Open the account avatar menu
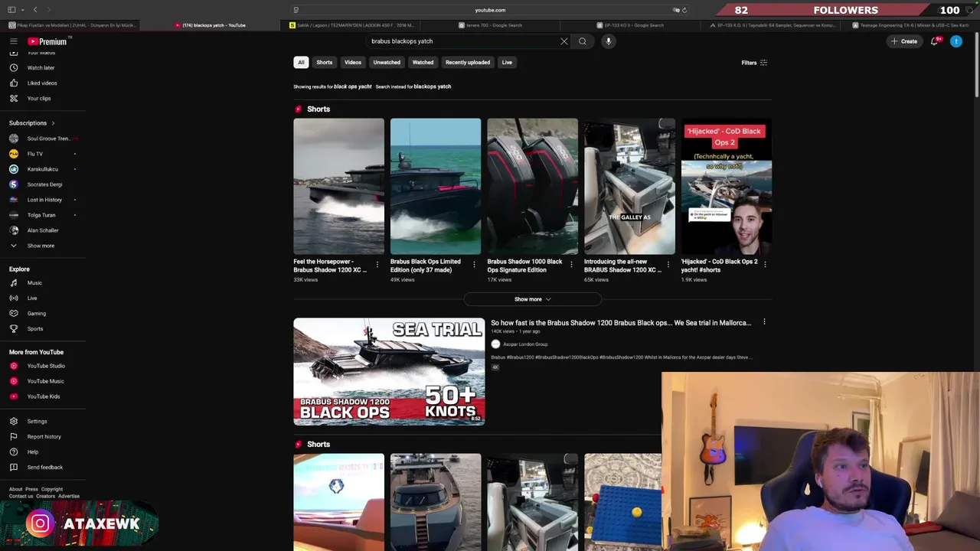Viewport: 980px width, 551px height. pyautogui.click(x=956, y=41)
